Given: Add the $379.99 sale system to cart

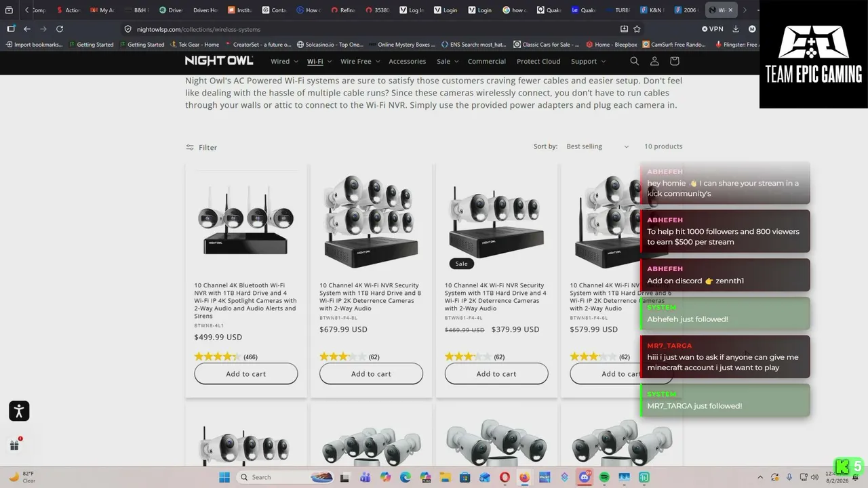Looking at the screenshot, I should (496, 373).
